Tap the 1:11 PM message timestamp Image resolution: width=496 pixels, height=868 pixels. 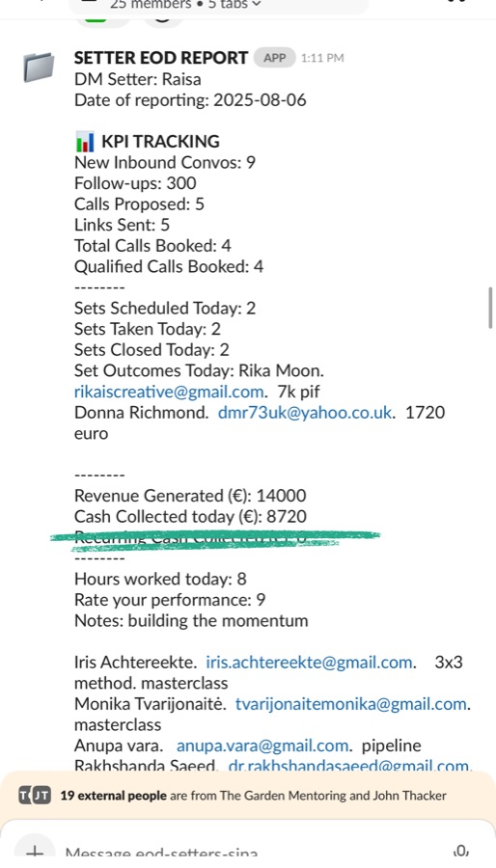tap(322, 58)
